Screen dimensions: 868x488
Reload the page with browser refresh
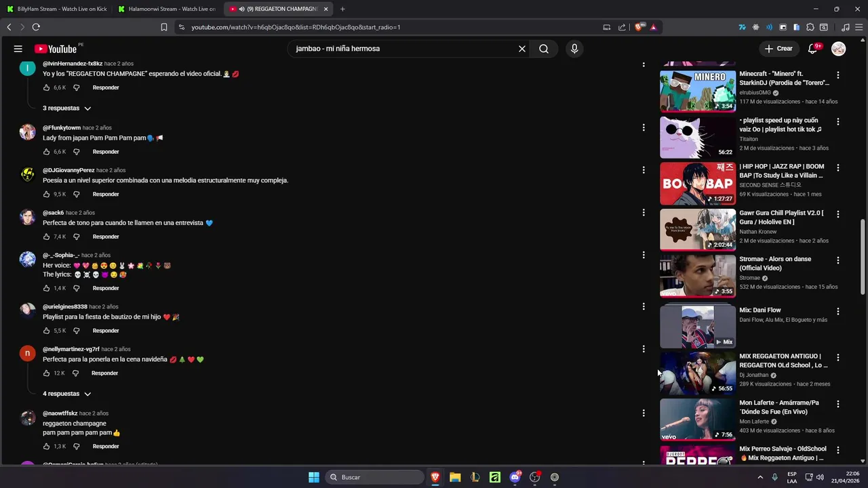36,27
